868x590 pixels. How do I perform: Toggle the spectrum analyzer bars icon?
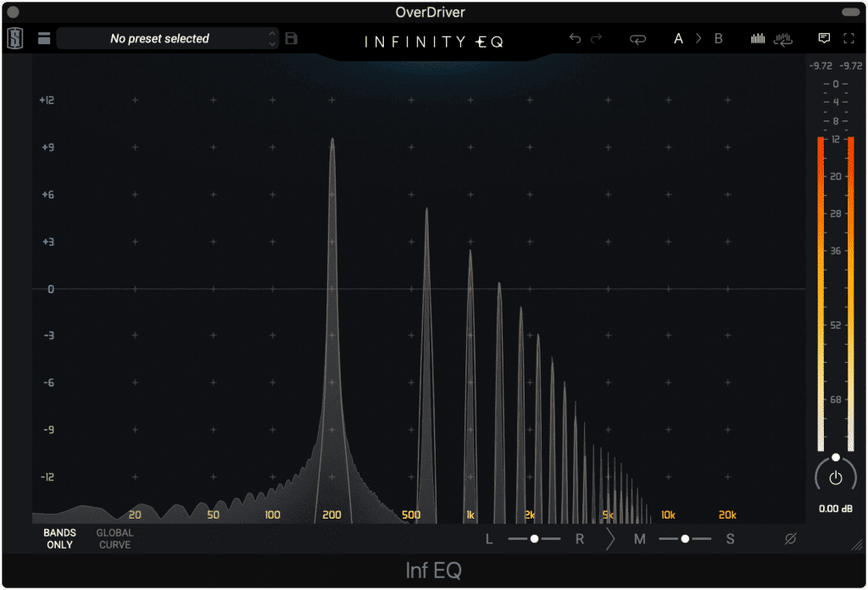pos(758,38)
